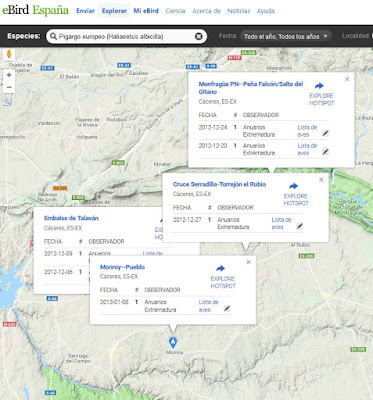Click the blue hotspot marker at Monroy
This screenshot has width=373, height=400.
pyautogui.click(x=173, y=342)
